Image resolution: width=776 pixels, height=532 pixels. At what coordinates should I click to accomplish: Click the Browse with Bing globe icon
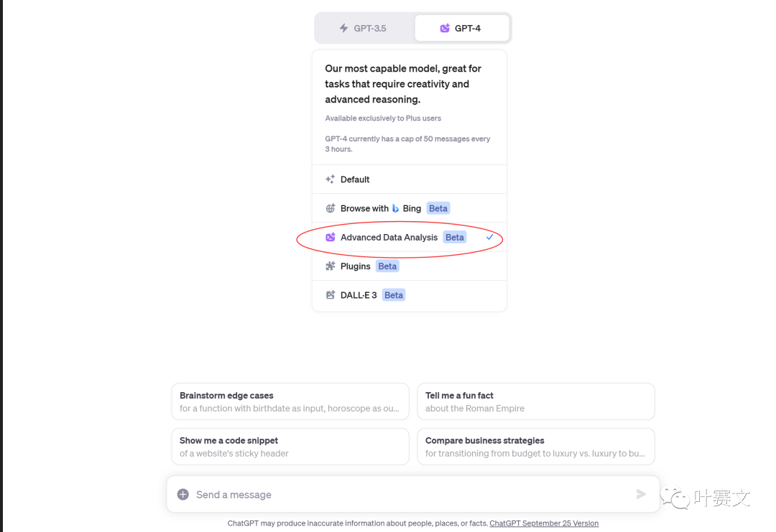pos(331,208)
